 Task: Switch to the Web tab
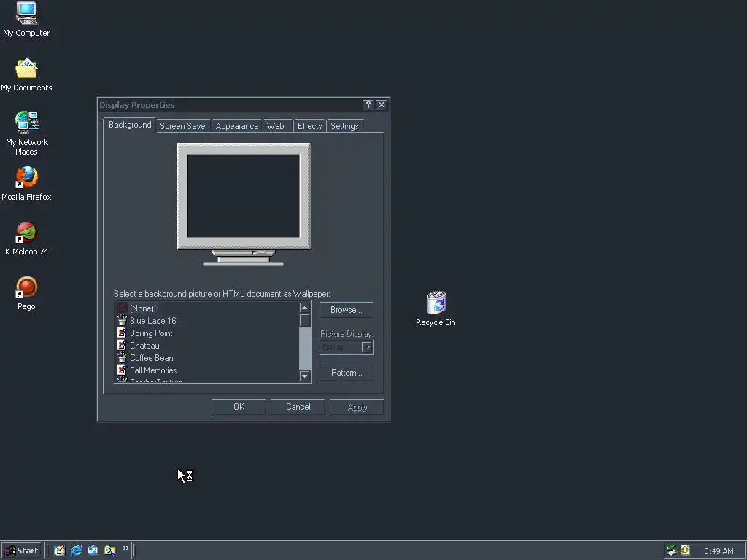276,126
